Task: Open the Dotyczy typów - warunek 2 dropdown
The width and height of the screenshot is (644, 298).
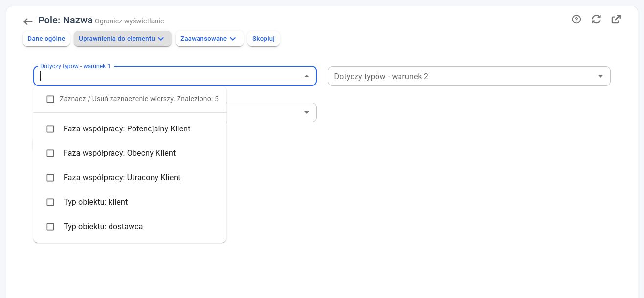Action: [x=469, y=76]
